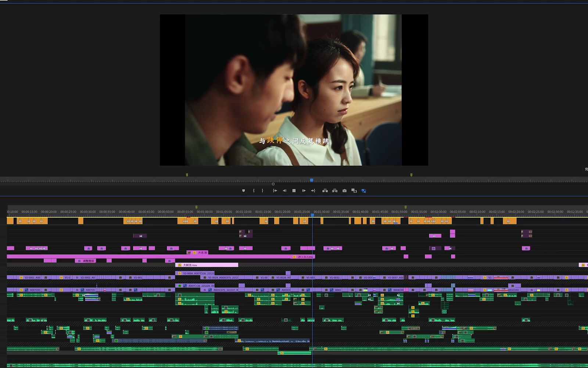588x368 pixels.
Task: Click the fx badge on the 片名 致 clip
Action: click(194, 253)
